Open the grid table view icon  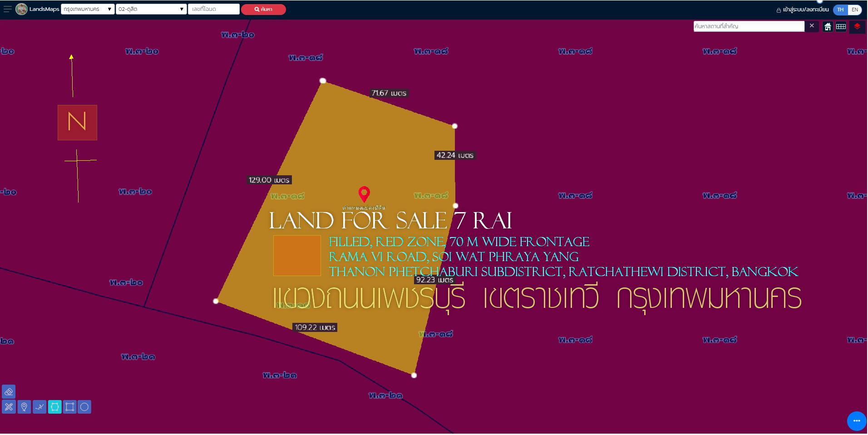click(841, 26)
